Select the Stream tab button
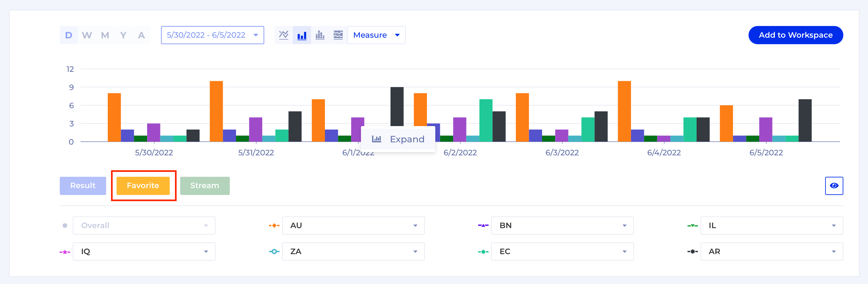This screenshot has height=284, width=868. pyautogui.click(x=205, y=186)
